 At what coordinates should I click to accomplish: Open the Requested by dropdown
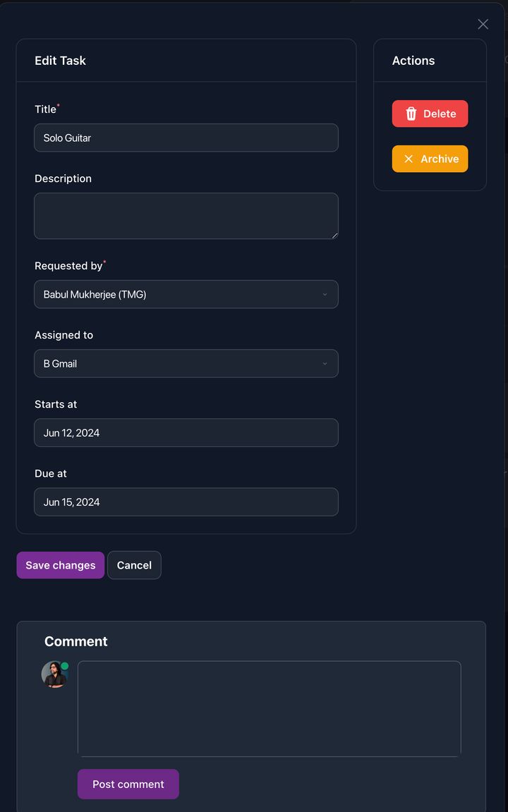(x=186, y=294)
